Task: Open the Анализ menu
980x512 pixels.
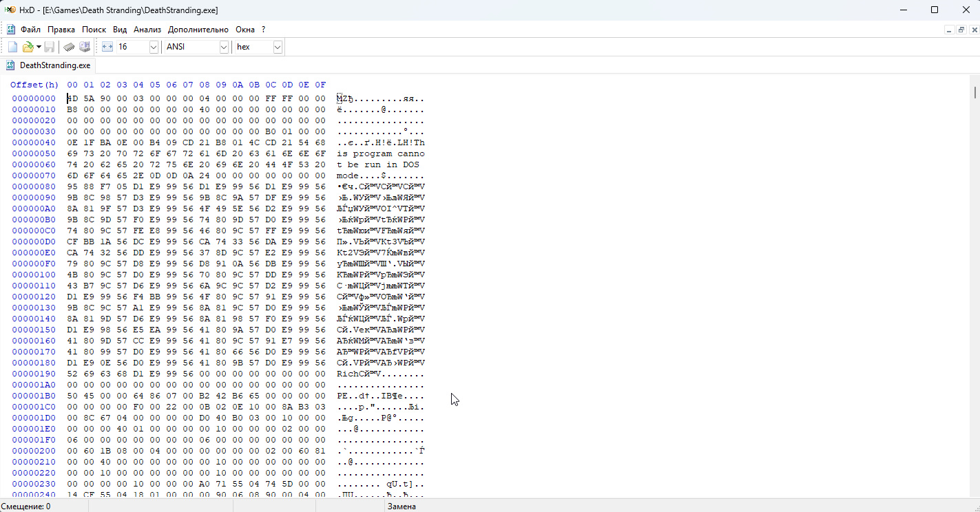Action: pos(147,30)
